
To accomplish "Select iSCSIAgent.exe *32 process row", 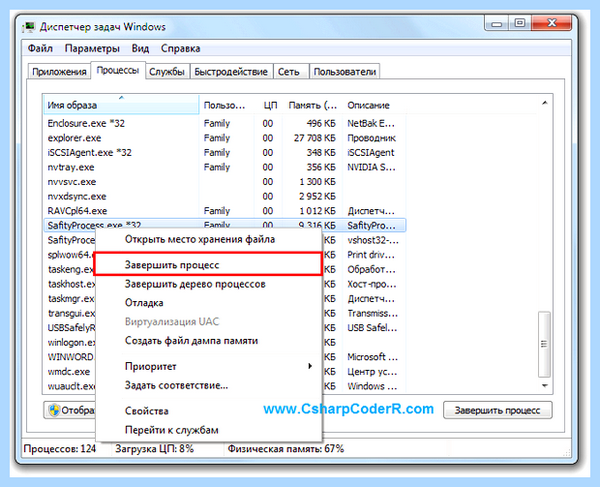I will (224, 152).
